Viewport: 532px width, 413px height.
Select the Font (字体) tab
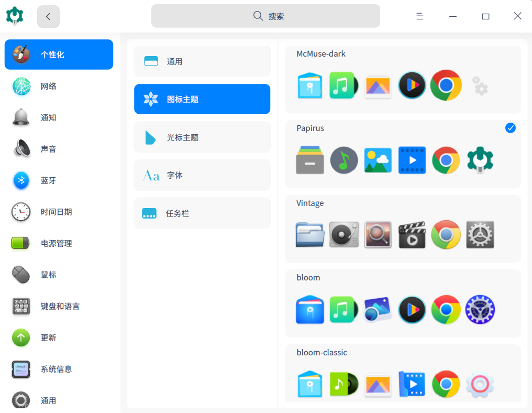pos(202,175)
